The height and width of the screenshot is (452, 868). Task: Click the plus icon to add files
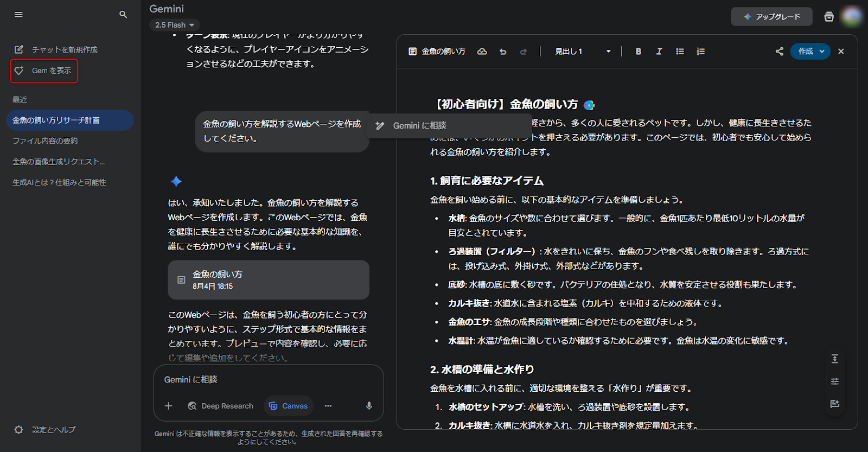click(x=168, y=406)
